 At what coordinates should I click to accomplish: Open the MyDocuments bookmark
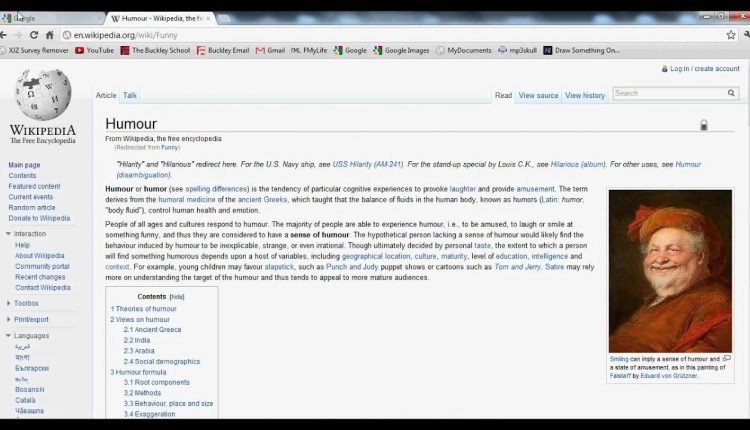463,50
